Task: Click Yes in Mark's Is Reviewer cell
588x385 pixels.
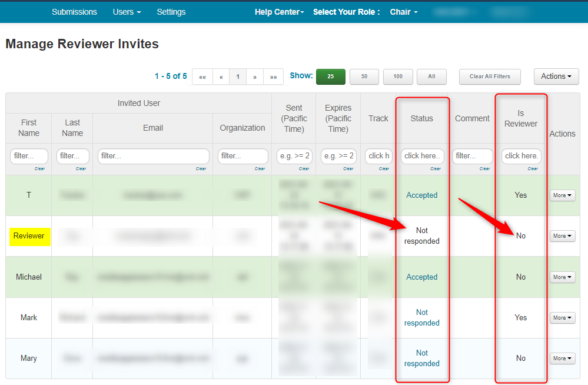Action: pyautogui.click(x=521, y=318)
